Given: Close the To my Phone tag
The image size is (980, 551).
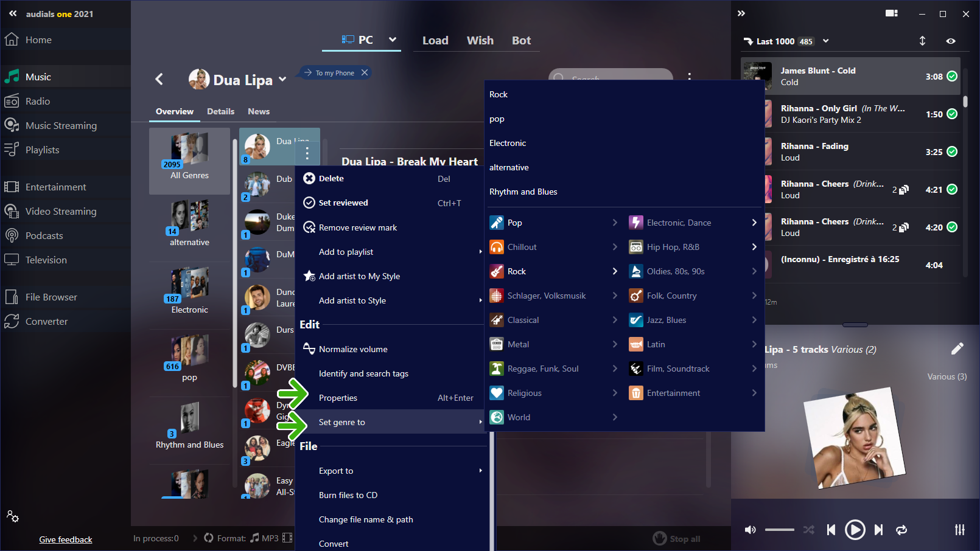Looking at the screenshot, I should [365, 72].
